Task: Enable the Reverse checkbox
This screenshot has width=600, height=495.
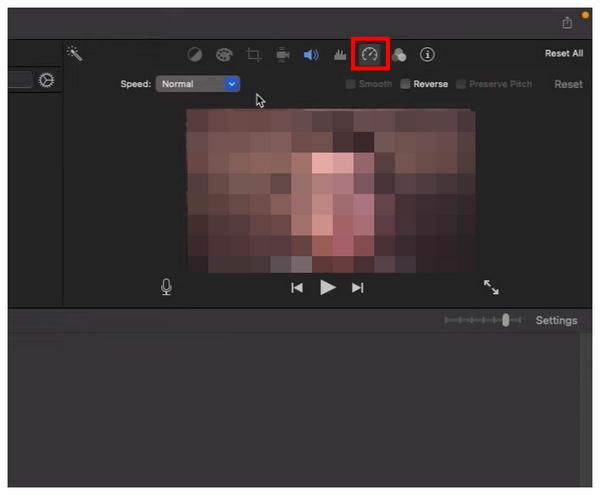Action: coord(405,84)
